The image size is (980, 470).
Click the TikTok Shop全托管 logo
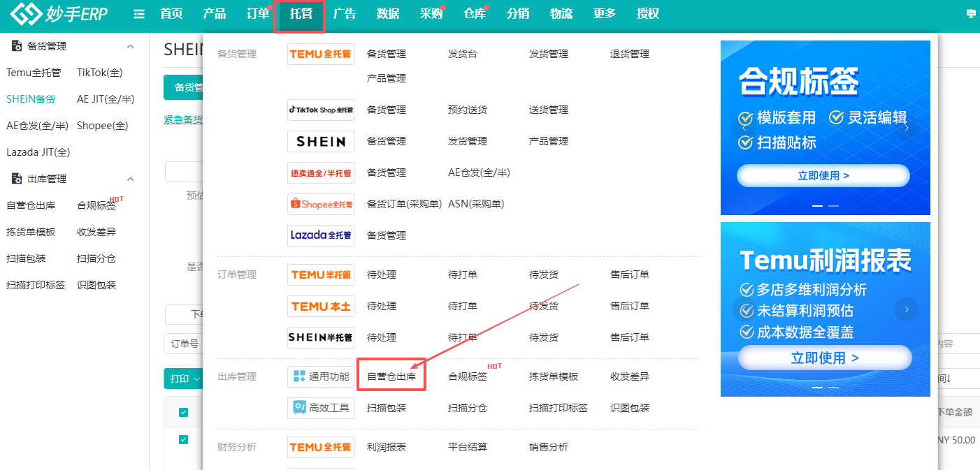pyautogui.click(x=321, y=110)
